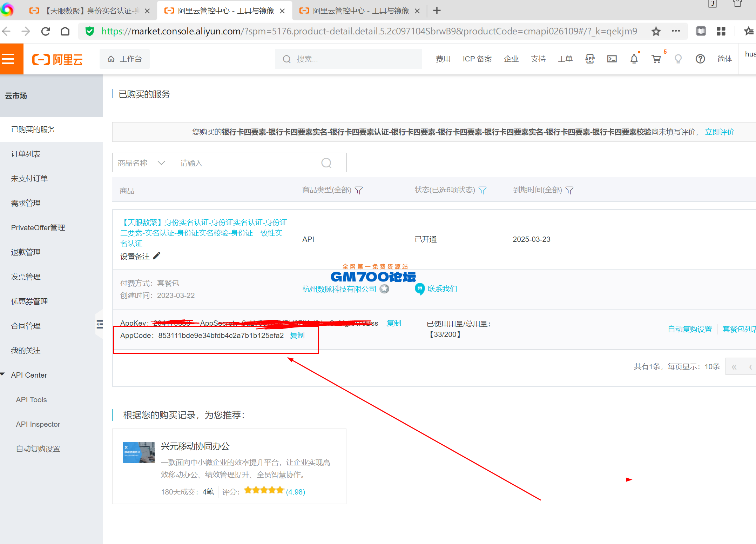Switch to the 【天眼数聚】身份实名认证 browser tab
The width and height of the screenshot is (756, 544).
(x=88, y=11)
